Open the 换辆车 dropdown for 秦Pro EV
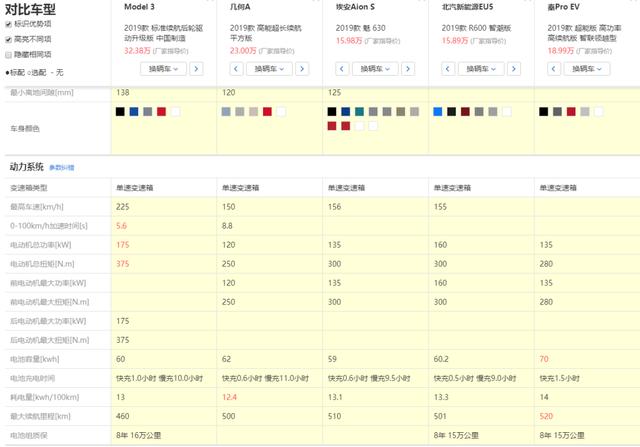The width and height of the screenshot is (640, 447). pos(588,69)
